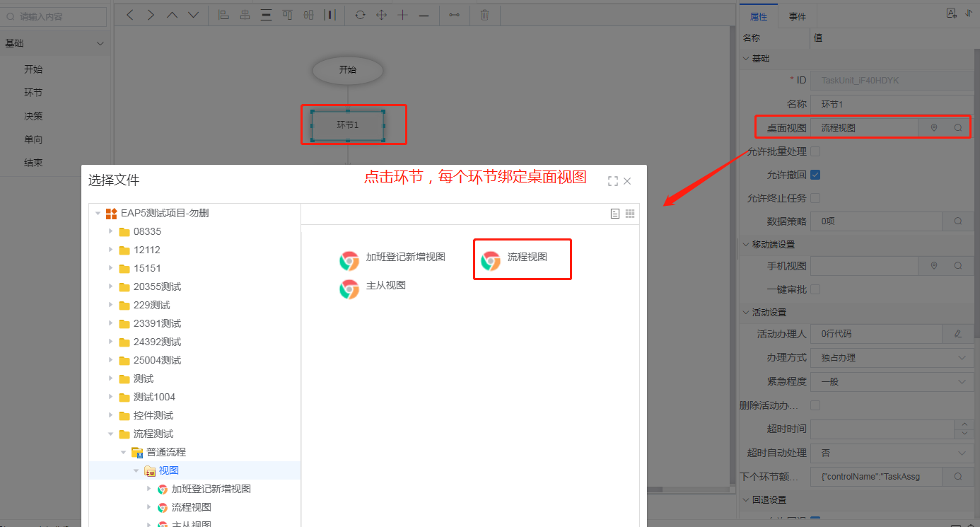The width and height of the screenshot is (980, 527).
Task: Enable the 允许批量处理 checkbox
Action: click(815, 151)
